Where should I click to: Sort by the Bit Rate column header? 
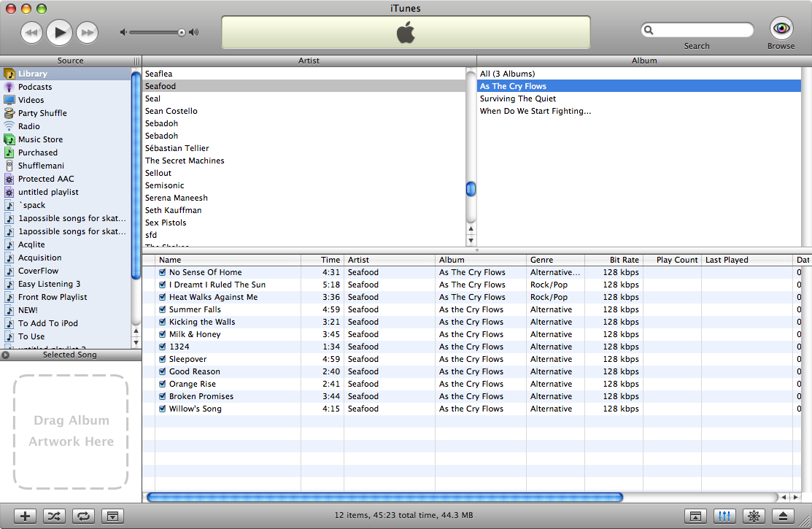tap(614, 260)
